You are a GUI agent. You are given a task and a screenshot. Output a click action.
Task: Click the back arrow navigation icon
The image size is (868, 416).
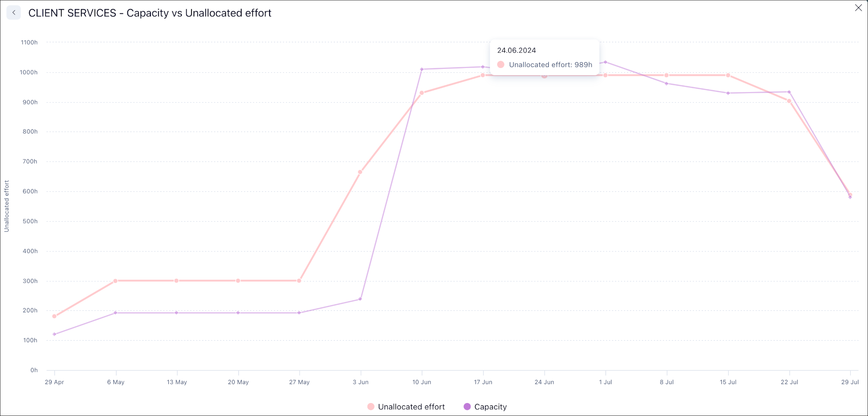[14, 13]
